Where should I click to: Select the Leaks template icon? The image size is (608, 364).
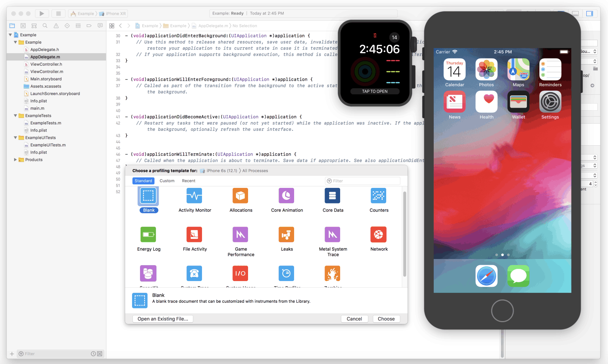(286, 234)
